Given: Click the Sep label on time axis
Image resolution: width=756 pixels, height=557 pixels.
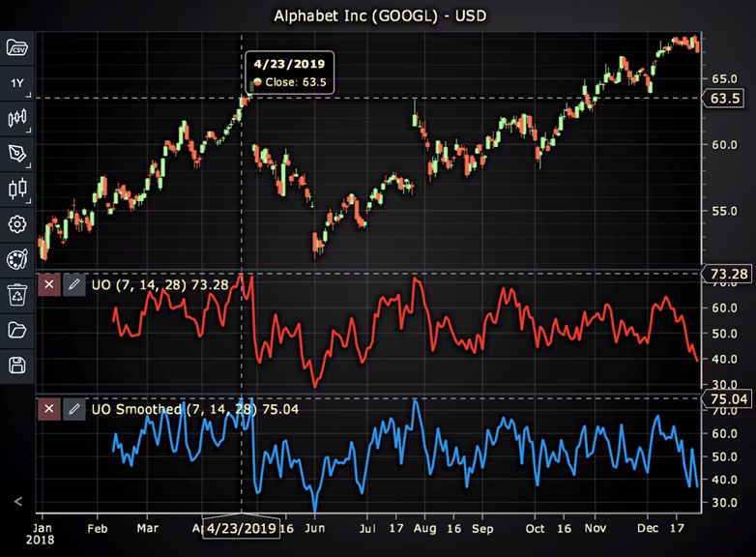Looking at the screenshot, I should (x=482, y=529).
